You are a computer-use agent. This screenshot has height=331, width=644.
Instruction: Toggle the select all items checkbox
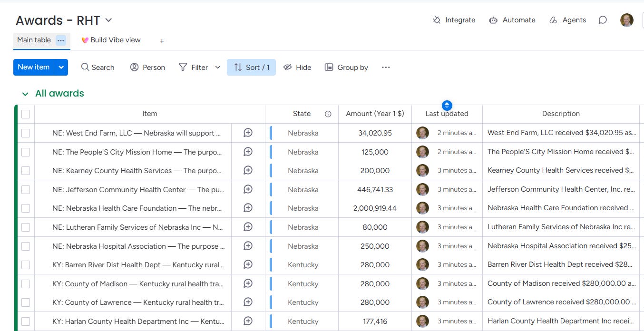[26, 114]
